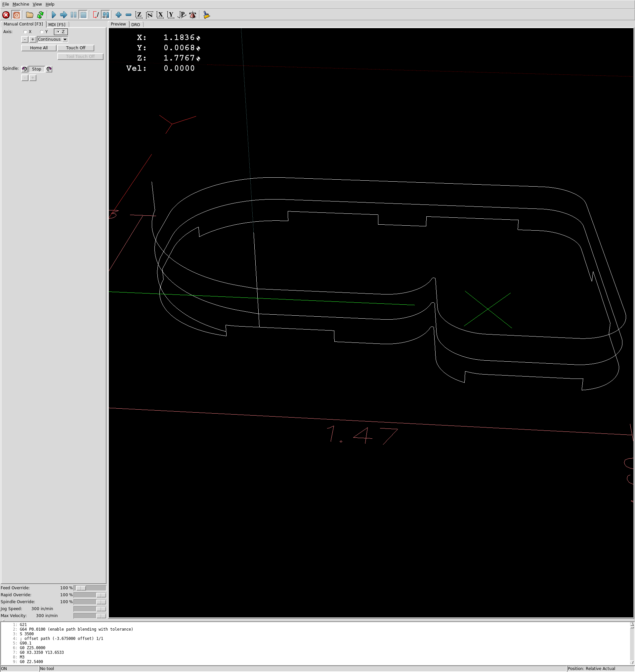Click the Tool Touch Off icon
The height and width of the screenshot is (672, 635).
[x=79, y=56]
